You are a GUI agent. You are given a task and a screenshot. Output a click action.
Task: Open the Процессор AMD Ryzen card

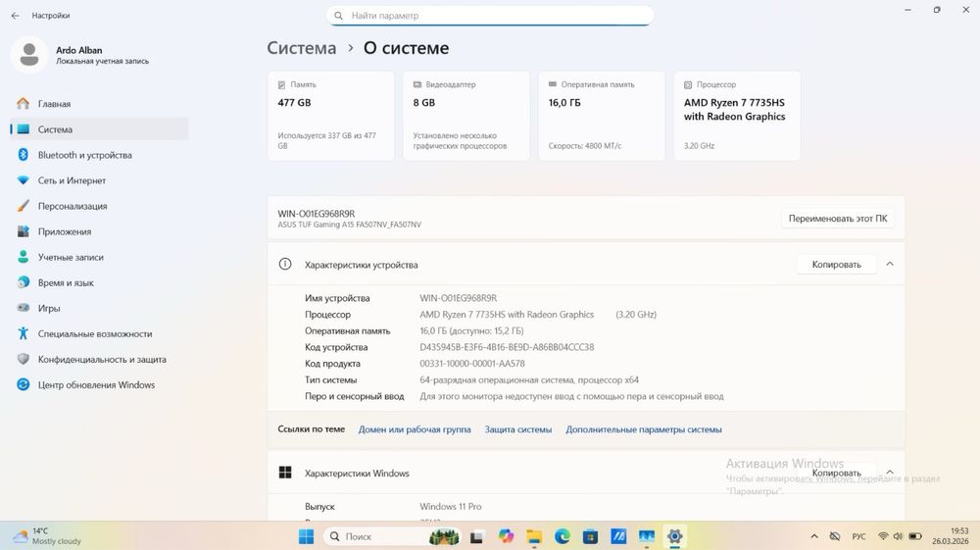click(737, 116)
